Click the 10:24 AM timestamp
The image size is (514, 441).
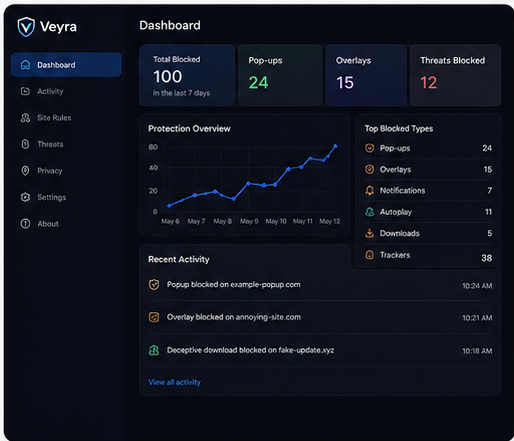point(477,286)
